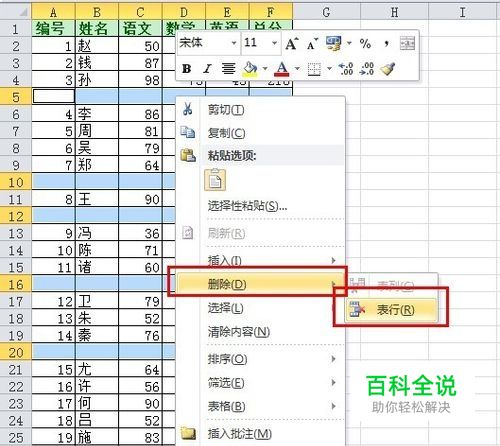500x446 pixels.
Task: Open font color dropdown arrow
Action: (x=297, y=69)
